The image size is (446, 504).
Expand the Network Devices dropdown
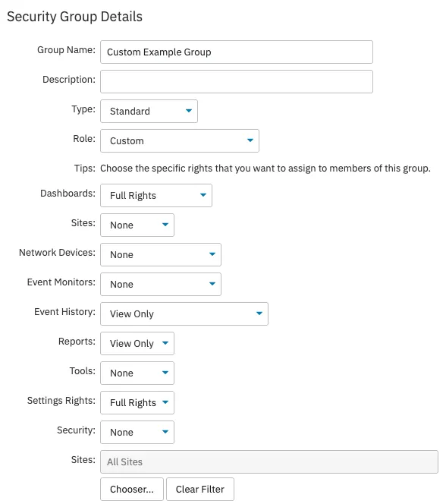point(161,254)
